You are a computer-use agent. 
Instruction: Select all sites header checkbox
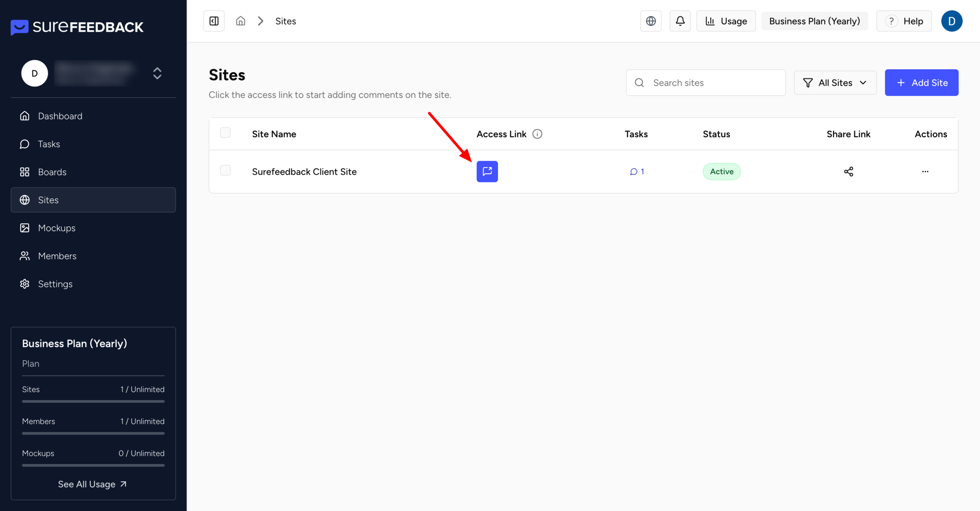pos(225,133)
